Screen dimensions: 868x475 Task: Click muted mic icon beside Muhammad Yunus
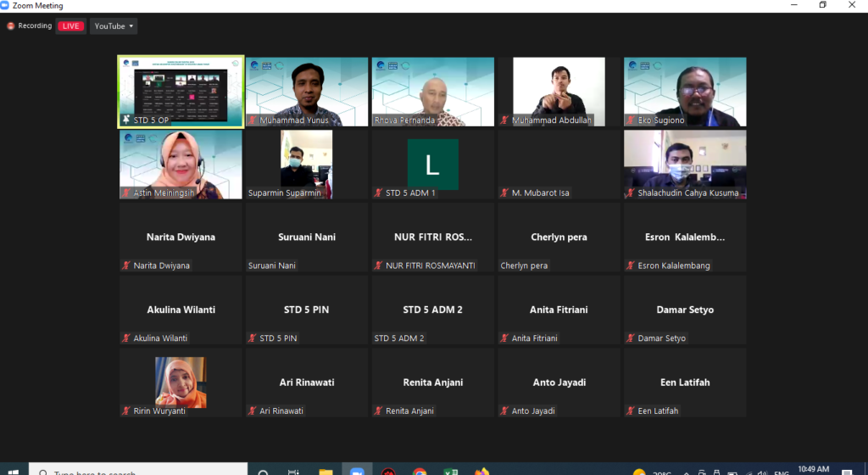[x=252, y=120]
